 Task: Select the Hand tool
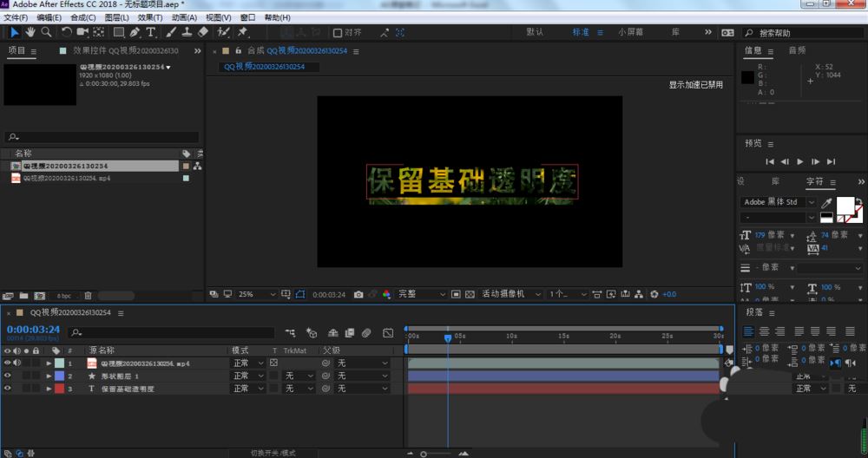(x=30, y=32)
